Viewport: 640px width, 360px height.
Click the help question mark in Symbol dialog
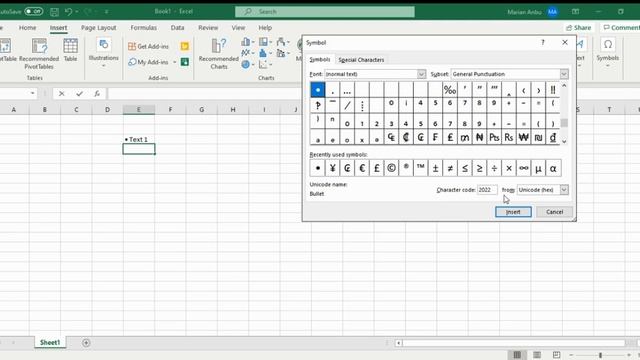[543, 42]
